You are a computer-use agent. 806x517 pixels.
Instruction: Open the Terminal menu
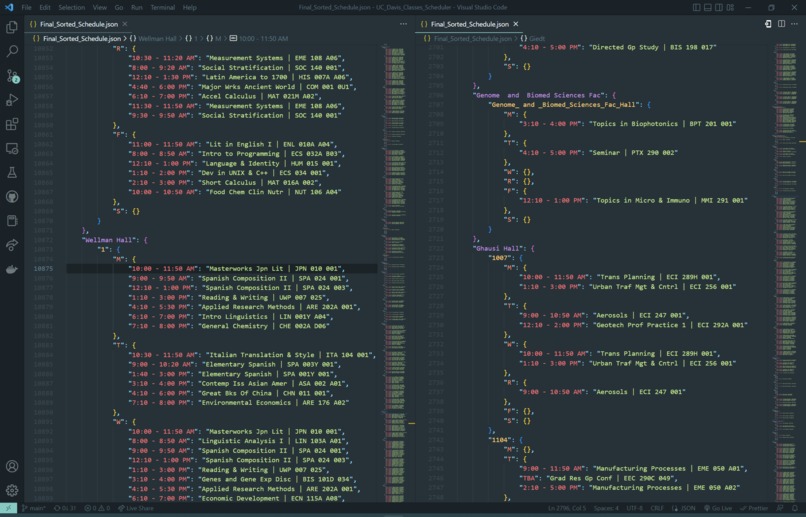(x=162, y=7)
